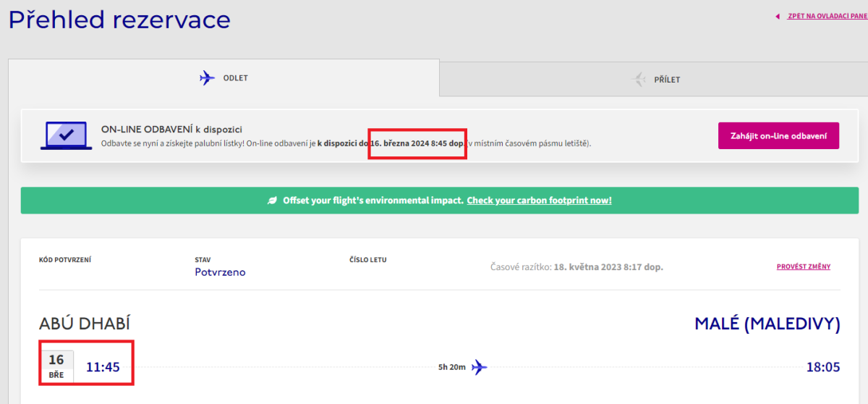Select the MALÉ (MALEDIVY) destination name

[767, 324]
